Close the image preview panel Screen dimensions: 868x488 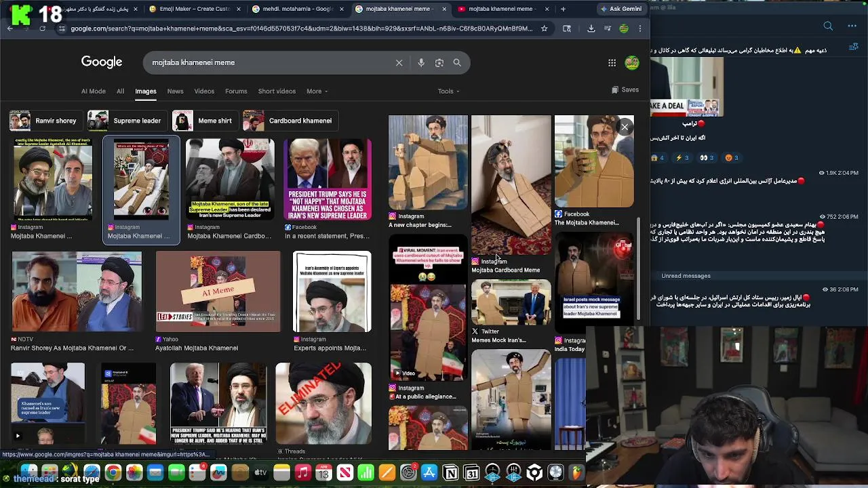pyautogui.click(x=625, y=127)
